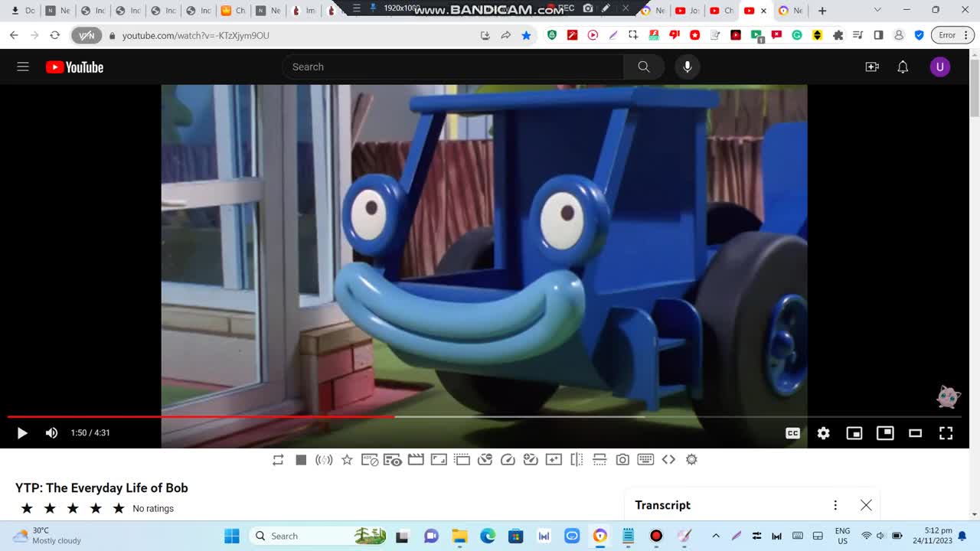980x551 pixels.
Task: Take a video screenshot with camera icon
Action: (622, 460)
